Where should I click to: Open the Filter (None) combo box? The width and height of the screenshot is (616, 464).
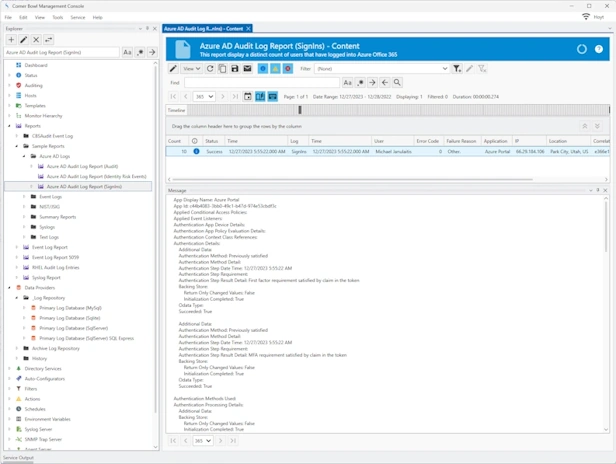382,68
